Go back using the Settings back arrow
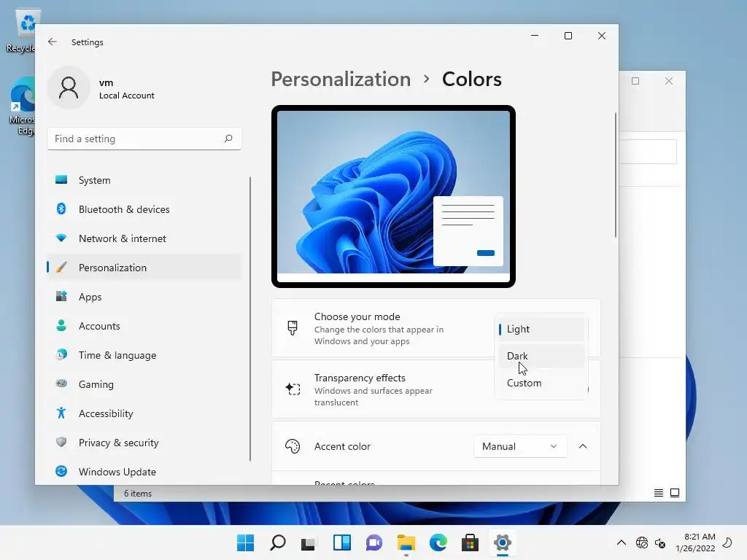 point(53,42)
